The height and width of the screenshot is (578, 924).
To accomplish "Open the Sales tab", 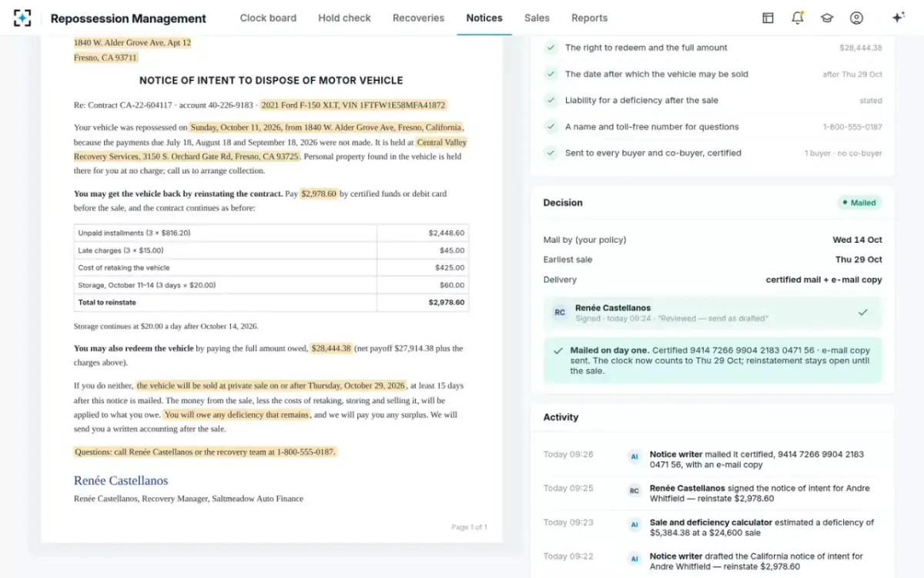I will [x=537, y=18].
